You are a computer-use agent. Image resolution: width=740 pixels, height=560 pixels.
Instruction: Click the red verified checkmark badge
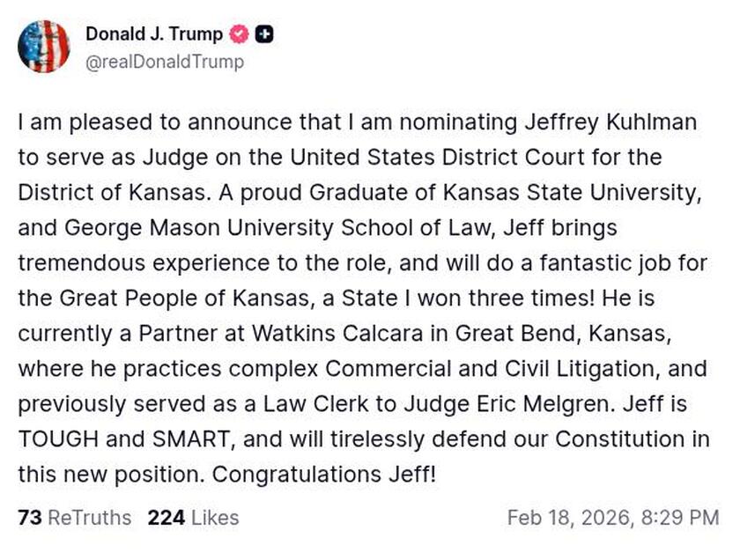(240, 34)
